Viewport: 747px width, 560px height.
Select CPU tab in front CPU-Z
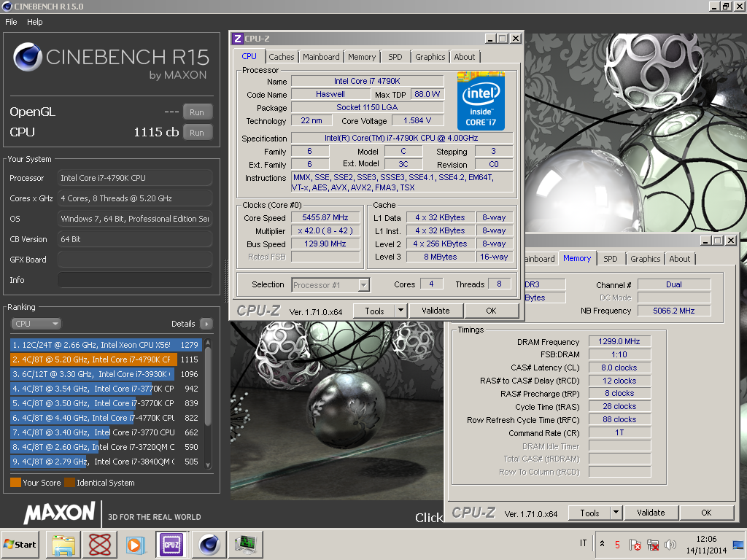(249, 55)
